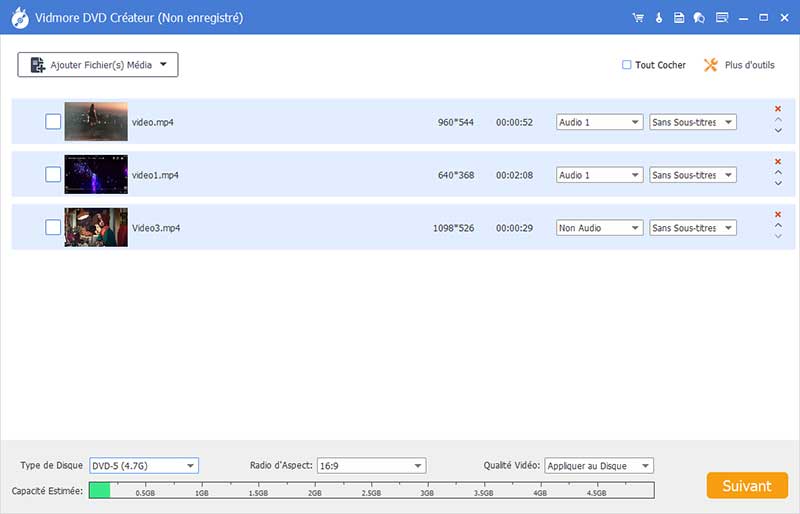Image resolution: width=800 pixels, height=514 pixels.
Task: Open Plus d'outils tools panel
Action: [738, 65]
